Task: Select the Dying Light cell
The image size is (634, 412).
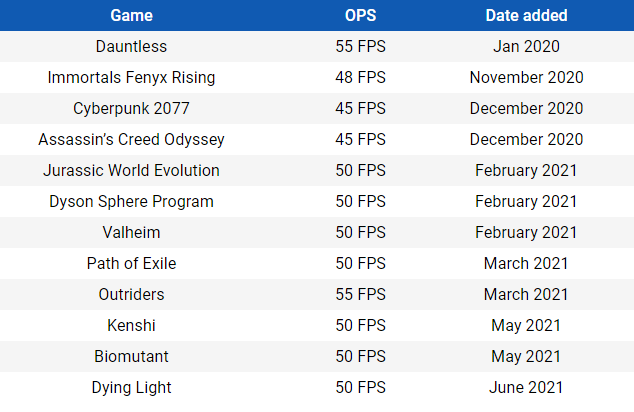Action: tap(131, 387)
